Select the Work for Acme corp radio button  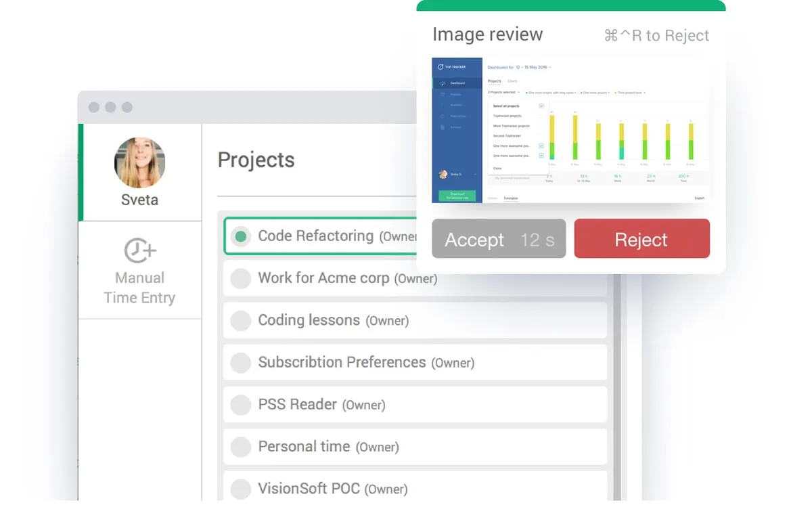240,278
